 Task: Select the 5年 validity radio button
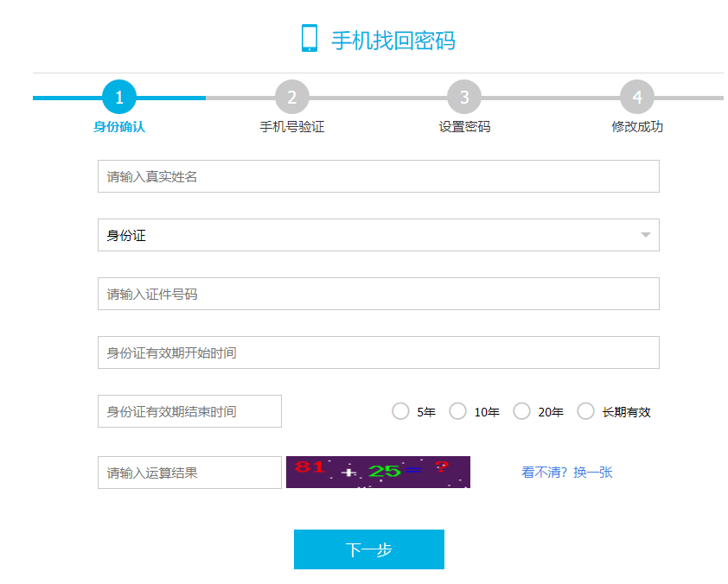coord(400,411)
